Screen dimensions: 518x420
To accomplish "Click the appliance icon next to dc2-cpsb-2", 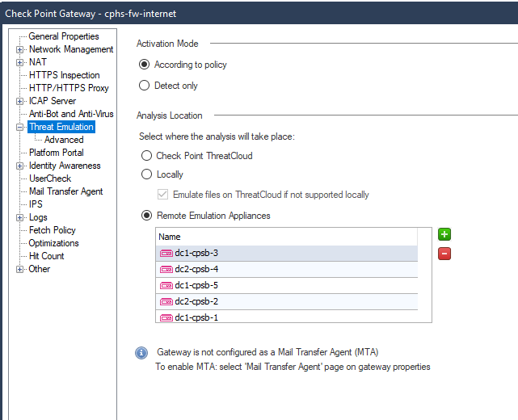I will [166, 302].
